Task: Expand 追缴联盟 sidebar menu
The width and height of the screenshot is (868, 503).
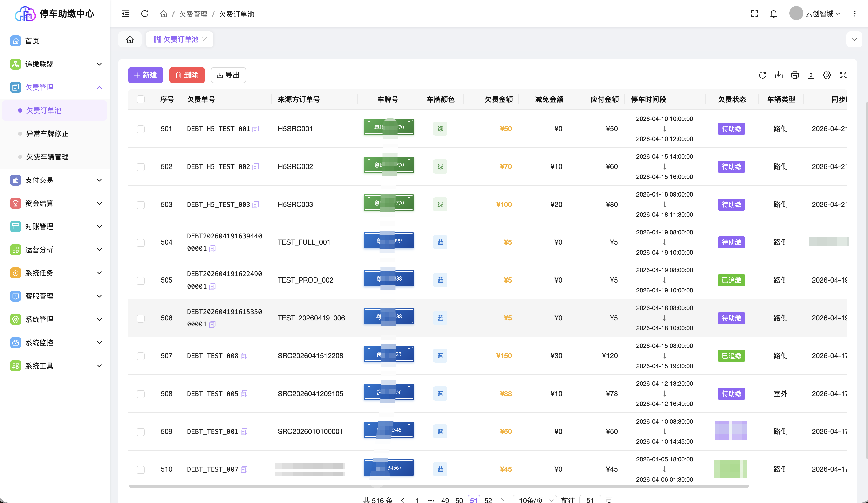Action: tap(55, 64)
